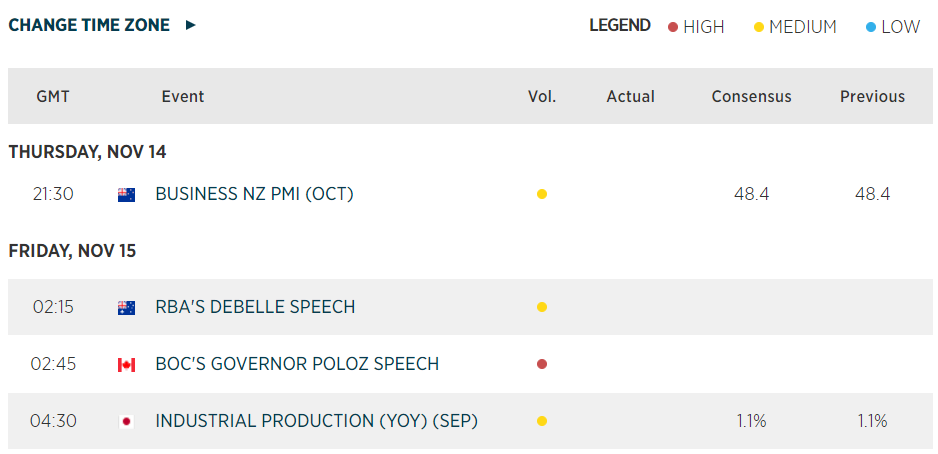Click the New Zealand flag icon

pos(126,195)
